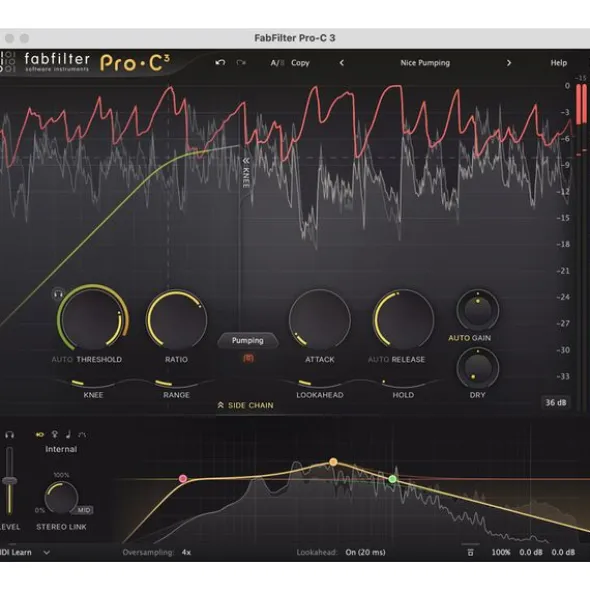Image resolution: width=590 pixels, height=591 pixels.
Task: Click the Internal side chain label
Action: click(61, 449)
